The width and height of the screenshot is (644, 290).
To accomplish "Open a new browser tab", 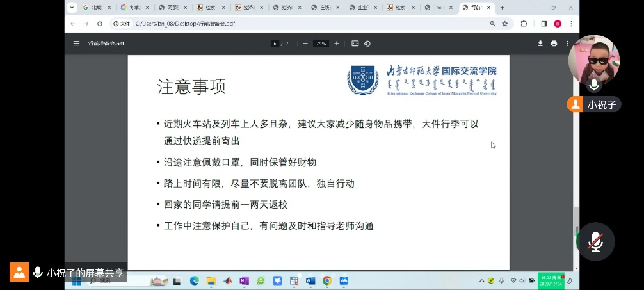I will click(x=502, y=8).
